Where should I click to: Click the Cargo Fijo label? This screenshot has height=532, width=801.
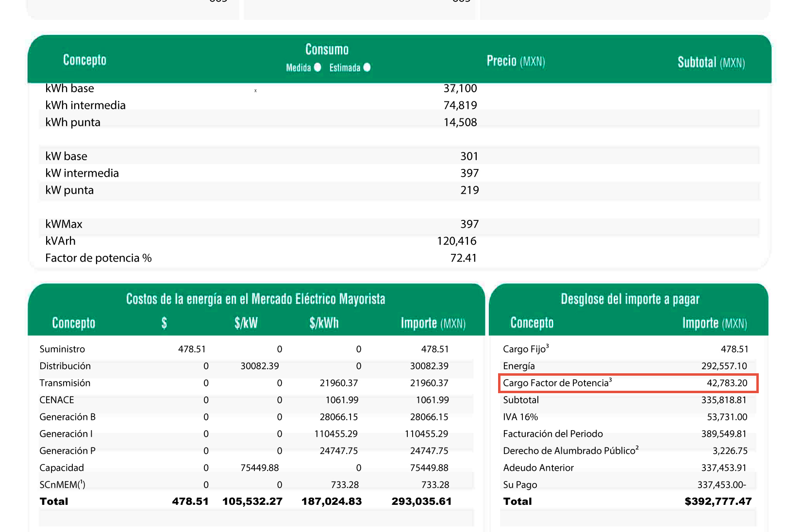coord(526,349)
